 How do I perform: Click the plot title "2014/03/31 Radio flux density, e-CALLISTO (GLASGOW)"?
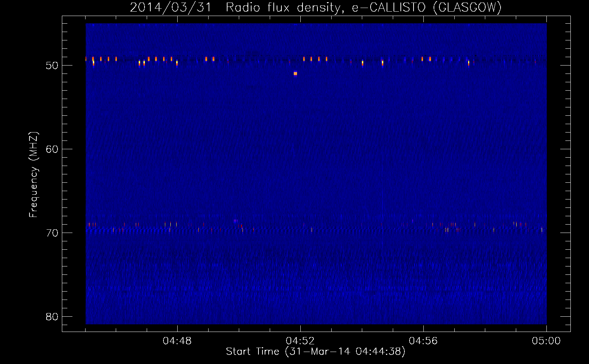click(x=316, y=7)
